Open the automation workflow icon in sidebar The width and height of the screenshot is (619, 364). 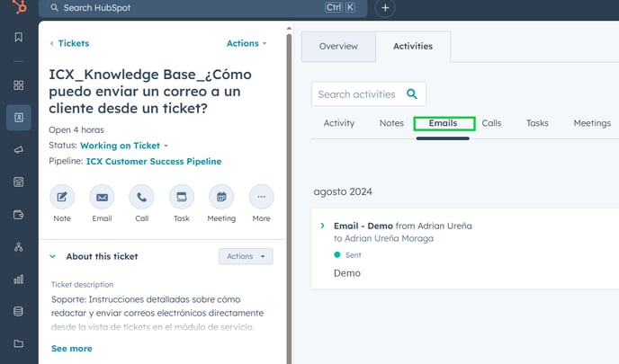19,247
